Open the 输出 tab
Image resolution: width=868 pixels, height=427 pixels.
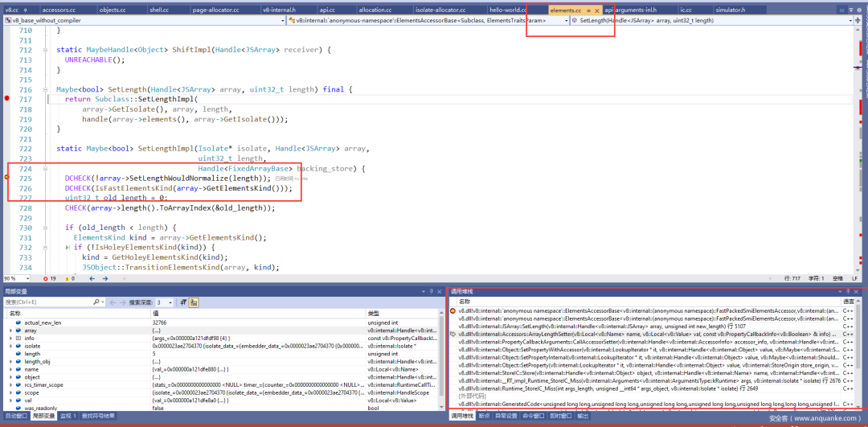coord(583,416)
